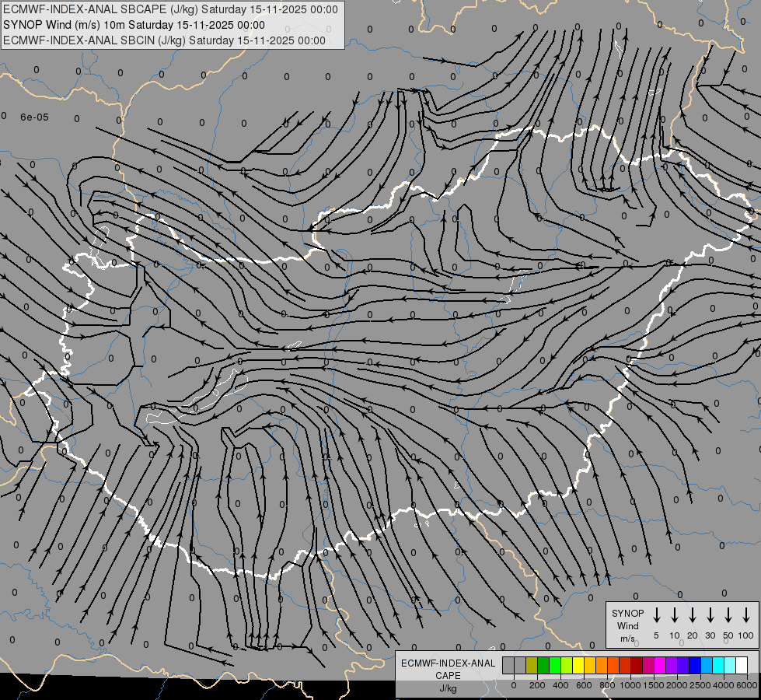This screenshot has width=761, height=700.
Task: Click the 5 m/s wind arrow symbol
Action: point(656,615)
